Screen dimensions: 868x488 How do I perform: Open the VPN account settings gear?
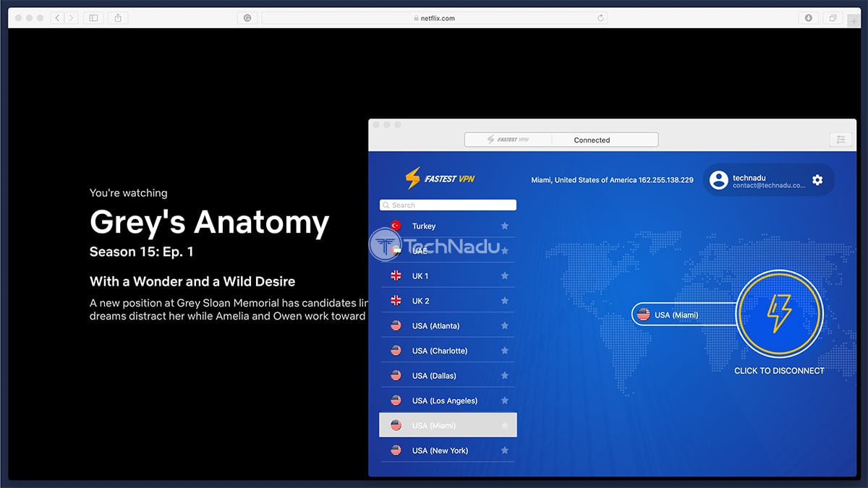click(817, 180)
